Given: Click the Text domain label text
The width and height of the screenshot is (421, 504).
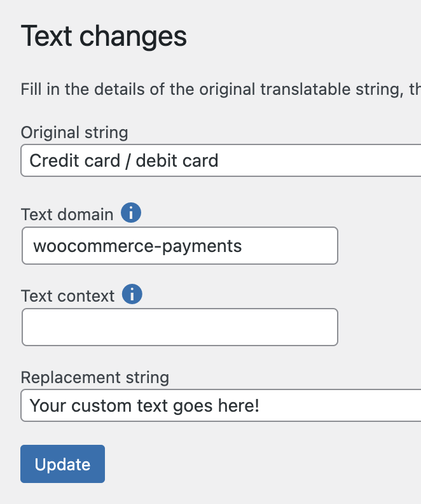Looking at the screenshot, I should [x=67, y=214].
